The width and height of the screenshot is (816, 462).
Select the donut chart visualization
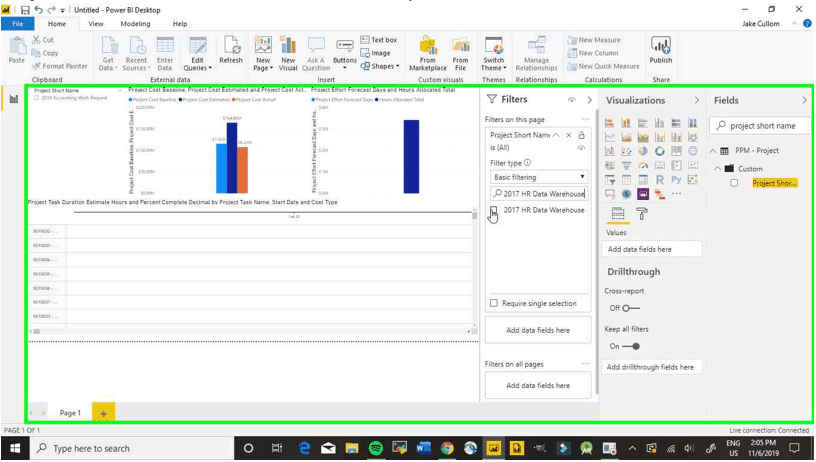(659, 151)
